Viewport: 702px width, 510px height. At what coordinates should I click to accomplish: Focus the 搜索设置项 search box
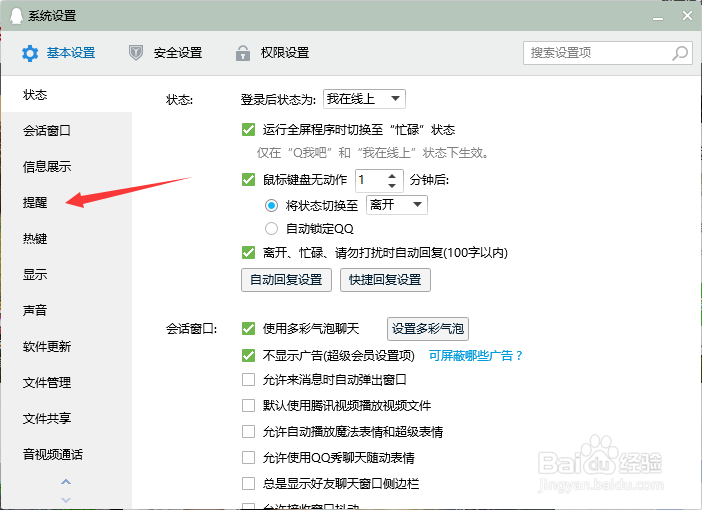608,53
